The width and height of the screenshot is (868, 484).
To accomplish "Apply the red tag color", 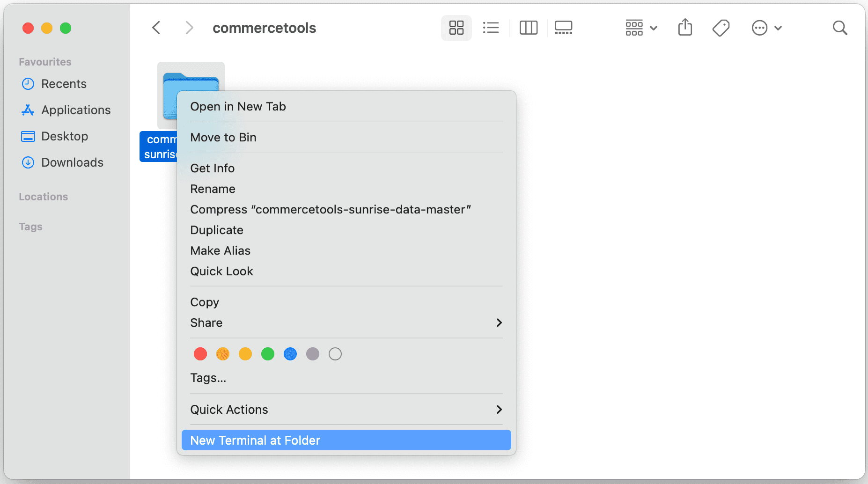I will pos(200,354).
